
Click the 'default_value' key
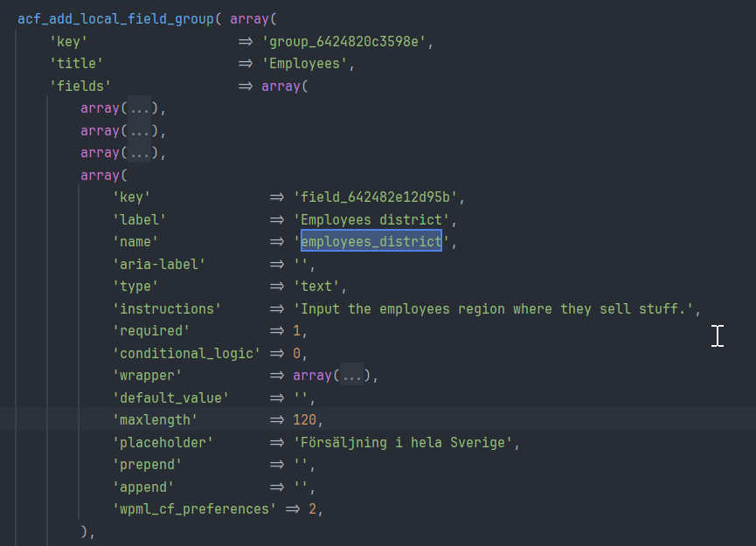point(170,398)
